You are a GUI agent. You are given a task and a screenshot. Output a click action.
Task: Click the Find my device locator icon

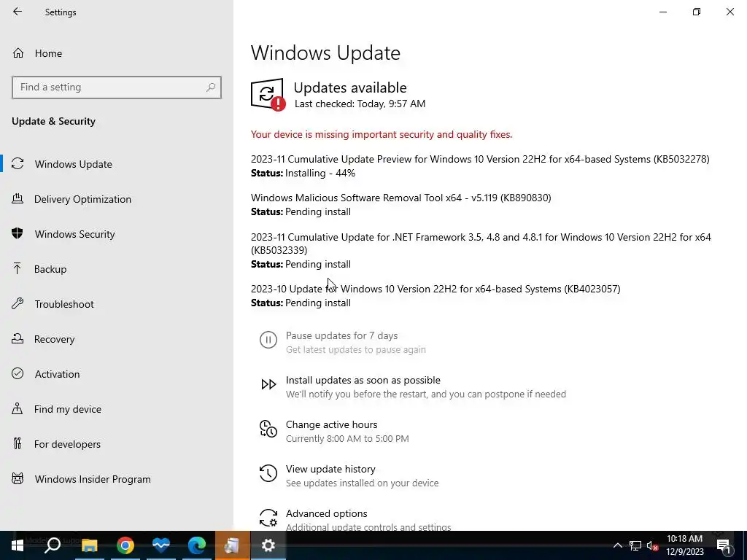coord(18,408)
